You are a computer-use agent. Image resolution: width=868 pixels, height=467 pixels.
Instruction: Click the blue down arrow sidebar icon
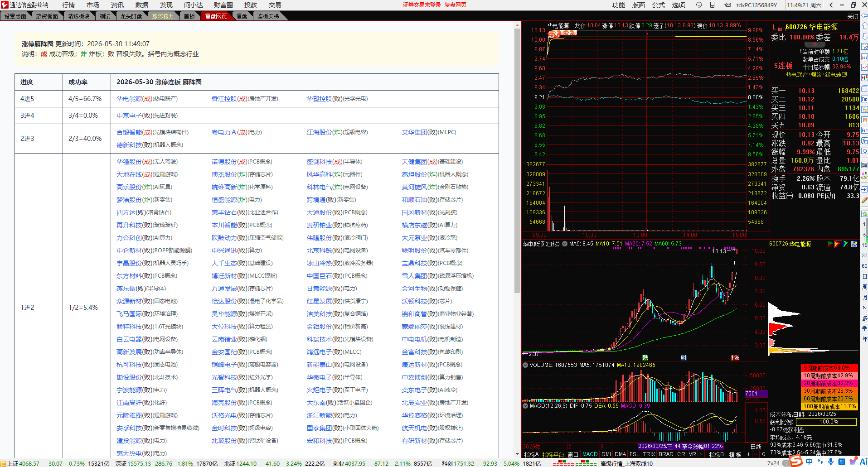[x=864, y=36]
